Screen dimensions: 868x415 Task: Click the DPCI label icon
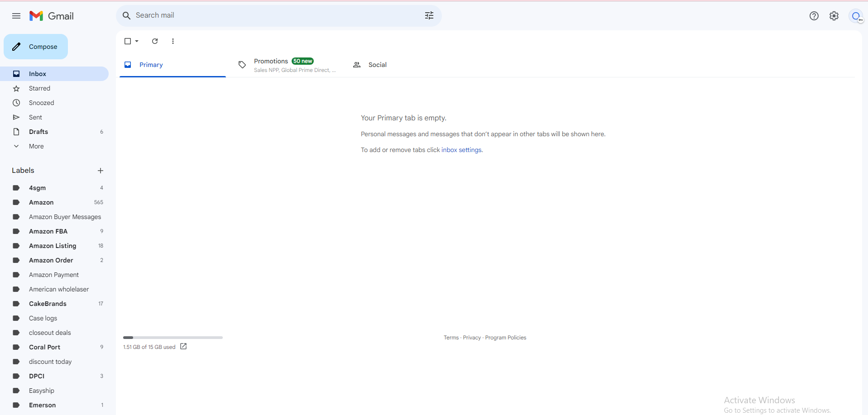[16, 376]
